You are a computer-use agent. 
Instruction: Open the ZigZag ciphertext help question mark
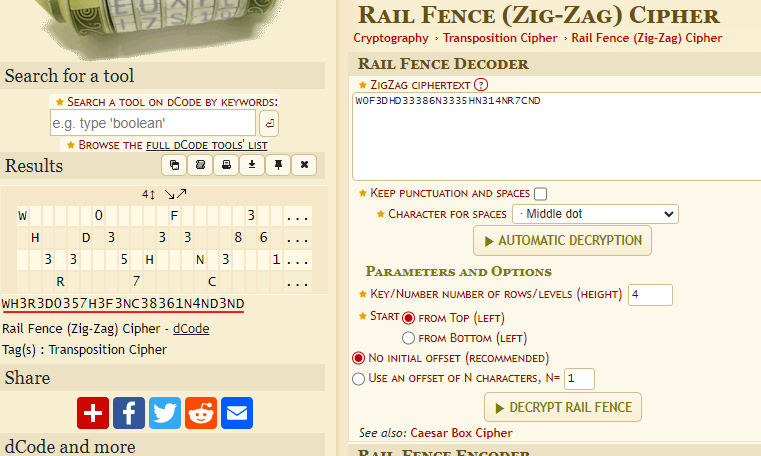[x=480, y=85]
